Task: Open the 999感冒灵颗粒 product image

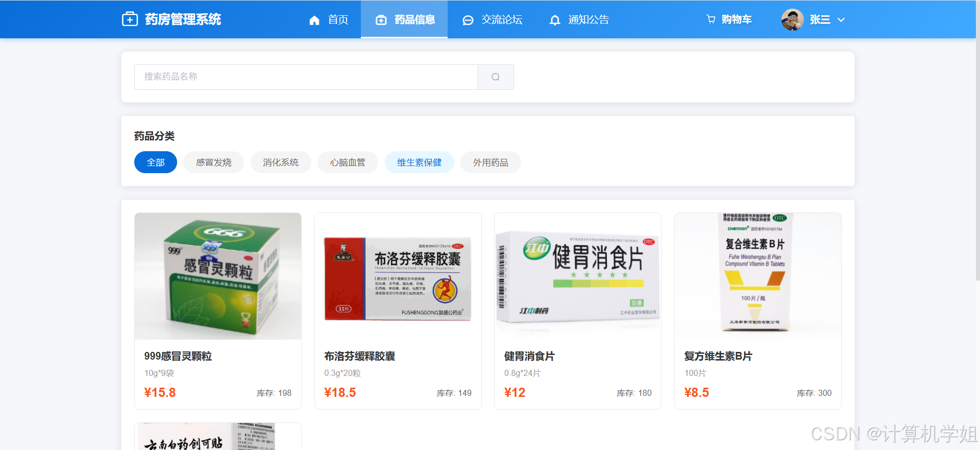Action: pyautogui.click(x=218, y=276)
